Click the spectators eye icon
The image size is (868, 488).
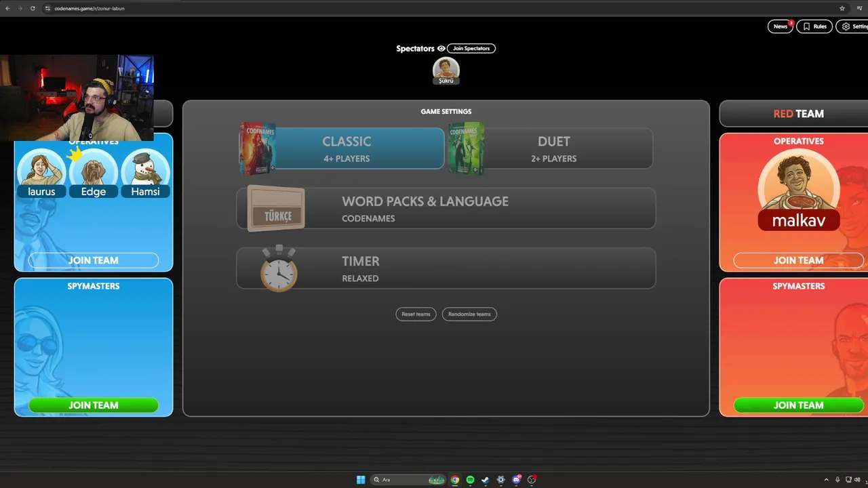tap(441, 49)
